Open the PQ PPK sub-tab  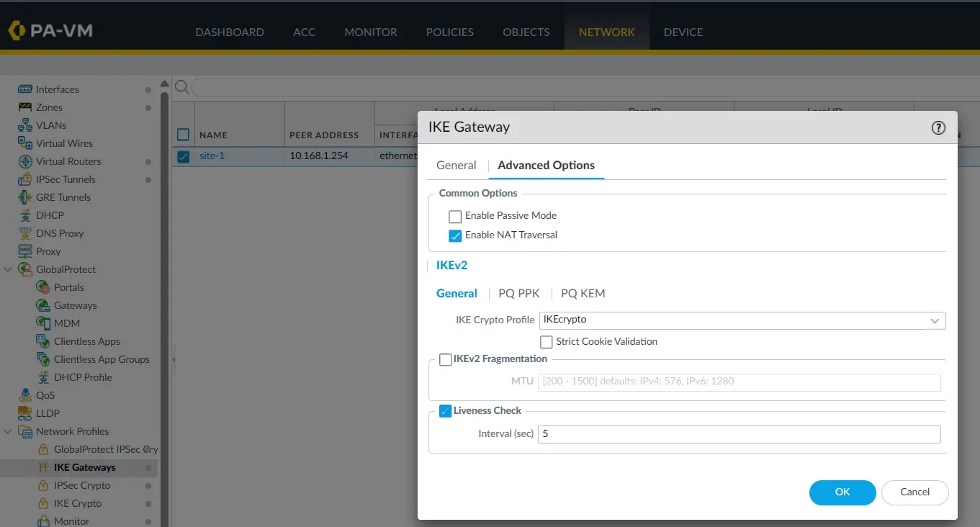(x=518, y=293)
